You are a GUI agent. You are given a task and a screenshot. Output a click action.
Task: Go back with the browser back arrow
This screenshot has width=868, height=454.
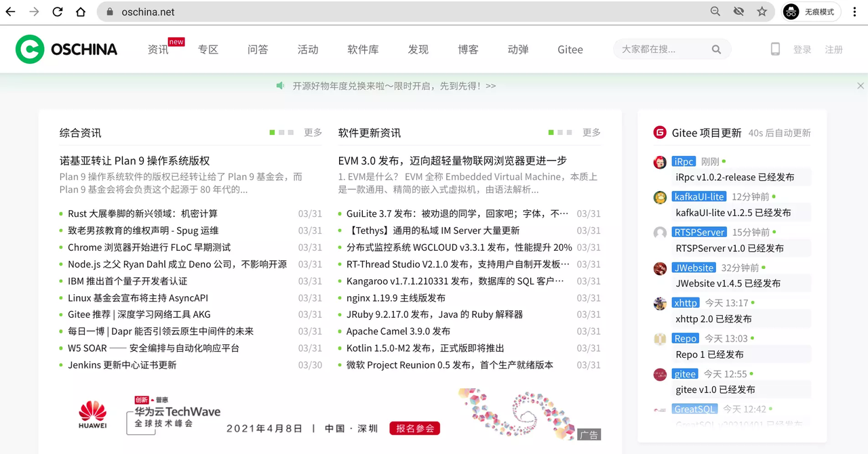tap(10, 12)
